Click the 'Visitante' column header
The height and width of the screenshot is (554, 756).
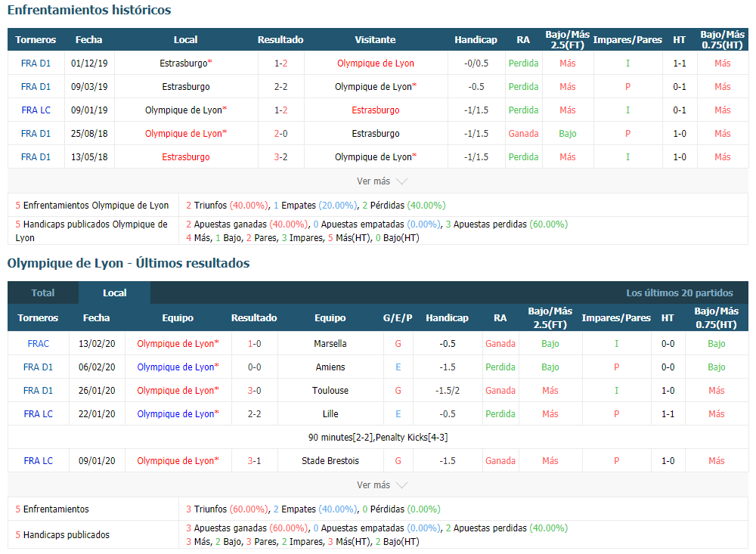pos(375,39)
